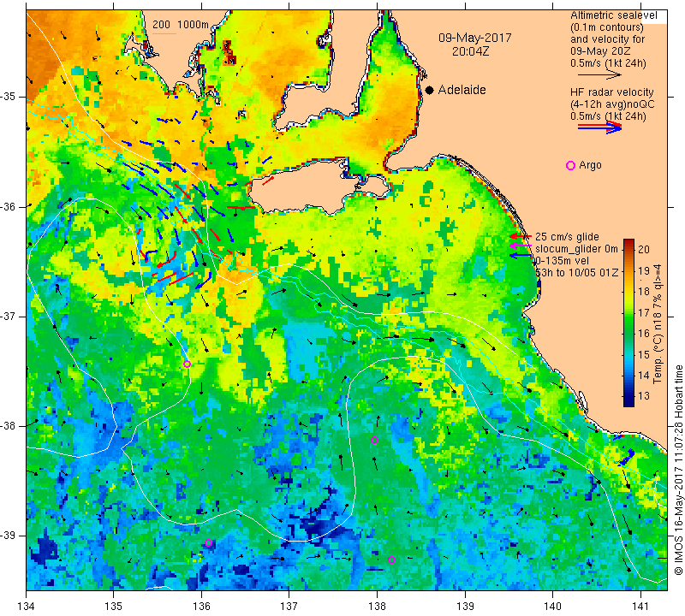Click the Altimetric sealevel legend heading
The height and width of the screenshot is (616, 685).
point(613,15)
